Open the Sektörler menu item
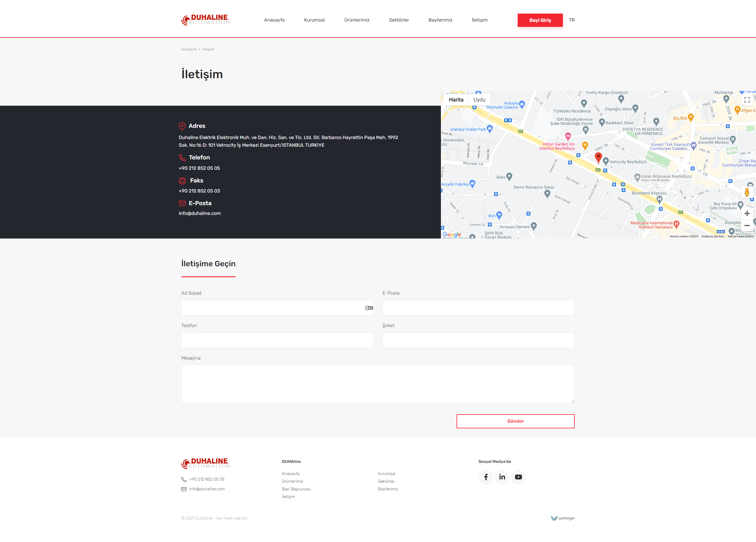This screenshot has height=542, width=756. pos(399,20)
